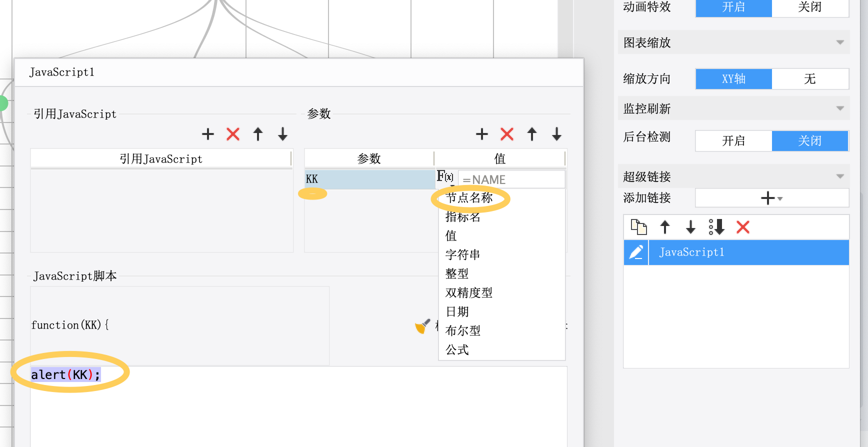Collapse the 超级链接 section arrow

840,176
